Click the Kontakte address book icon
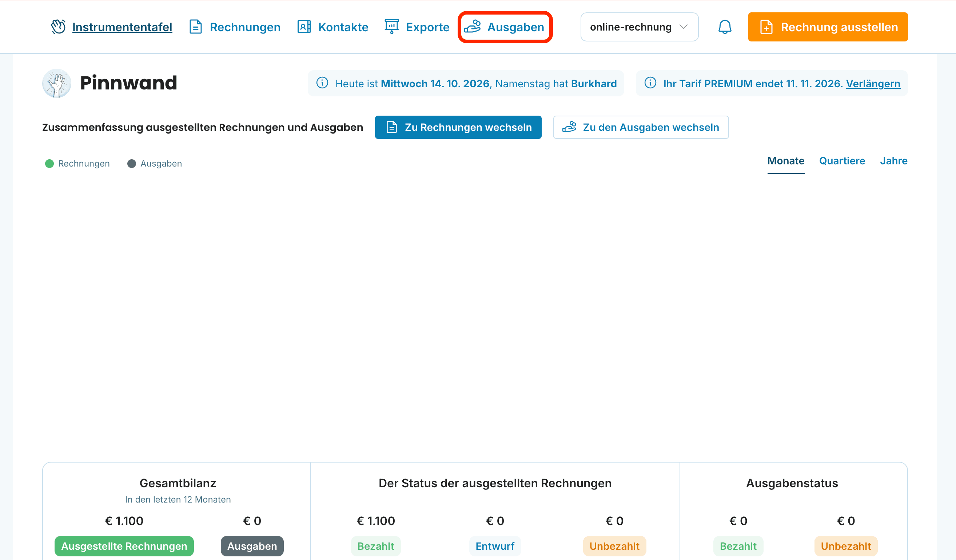 pos(304,27)
